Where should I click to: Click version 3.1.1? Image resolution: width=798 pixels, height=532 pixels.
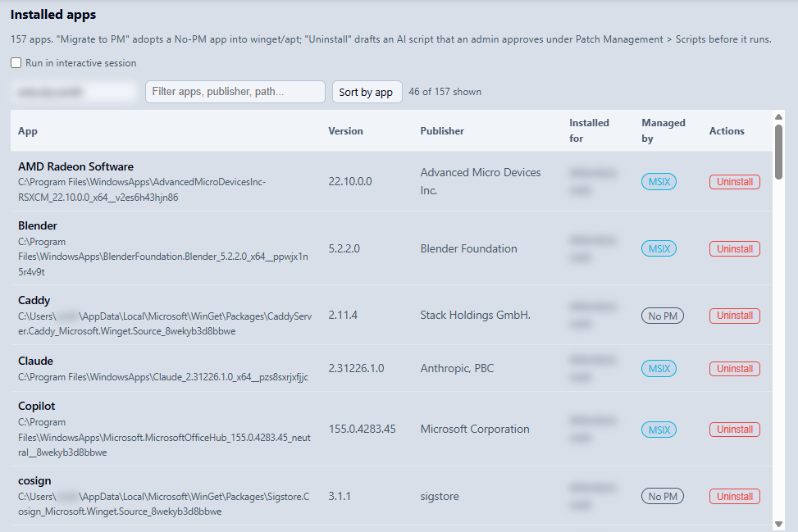pos(340,497)
